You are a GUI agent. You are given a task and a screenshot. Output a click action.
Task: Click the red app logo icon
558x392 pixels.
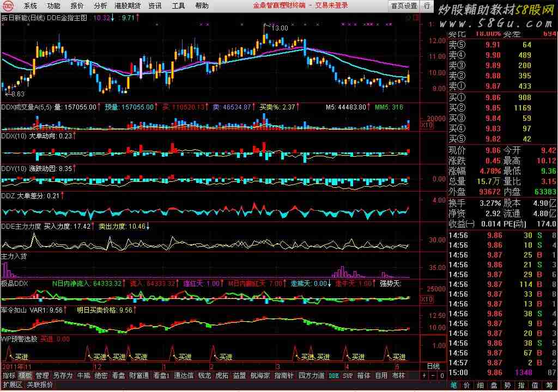8,6
